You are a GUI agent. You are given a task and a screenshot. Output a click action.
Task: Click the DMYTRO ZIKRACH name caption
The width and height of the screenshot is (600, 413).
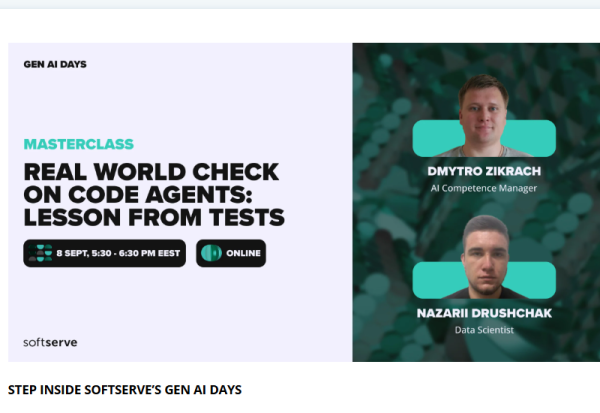(x=484, y=171)
